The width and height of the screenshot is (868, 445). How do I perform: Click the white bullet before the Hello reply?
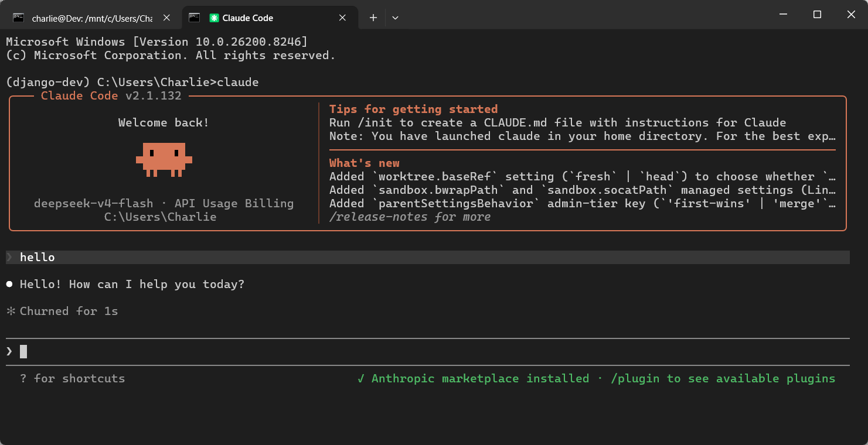(x=9, y=285)
